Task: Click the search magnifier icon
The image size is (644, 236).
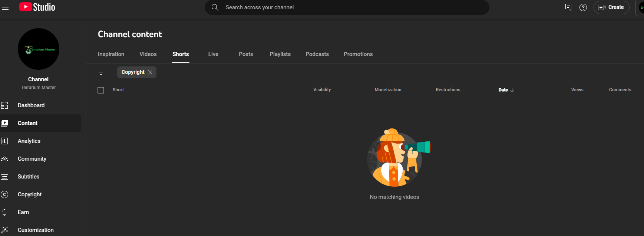Action: coord(215,7)
